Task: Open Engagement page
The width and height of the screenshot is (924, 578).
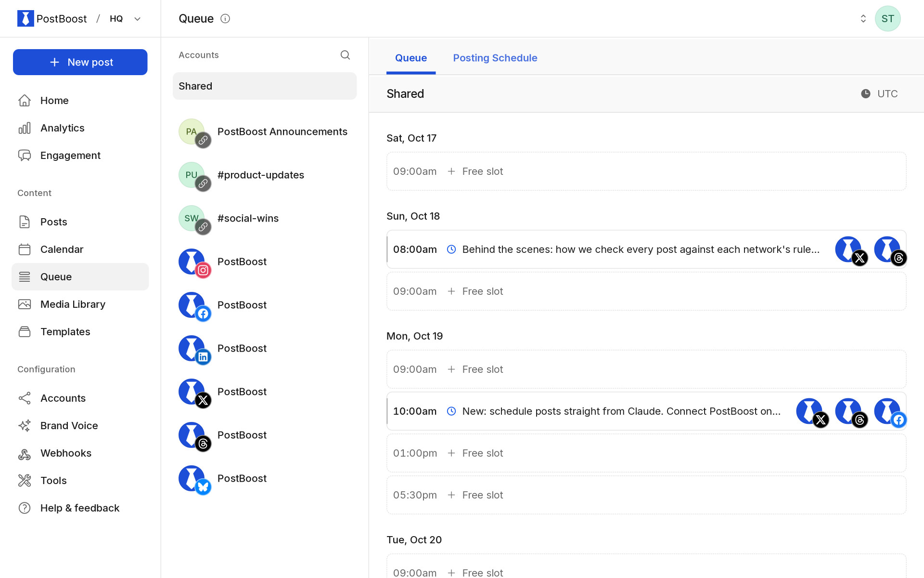Action: coord(80,155)
